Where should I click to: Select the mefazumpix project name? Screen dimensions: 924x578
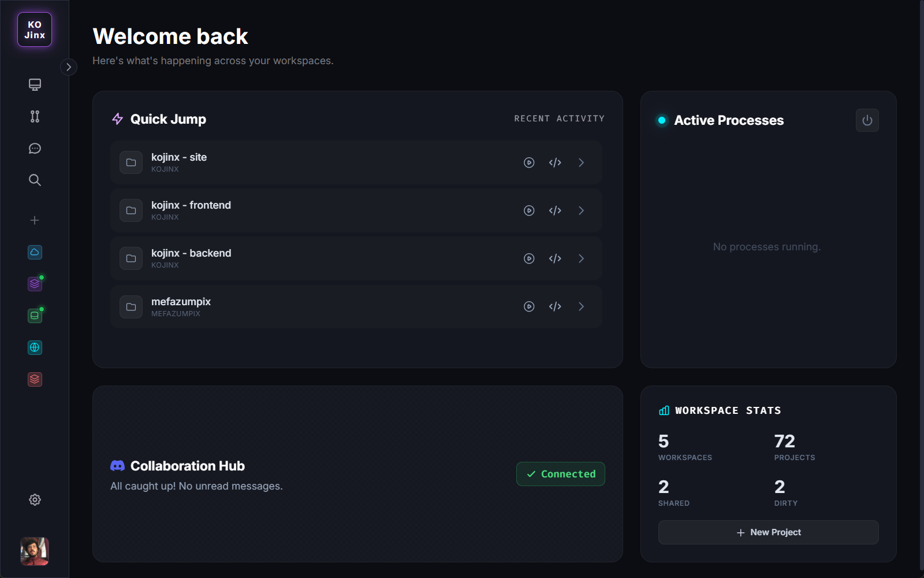click(x=181, y=302)
